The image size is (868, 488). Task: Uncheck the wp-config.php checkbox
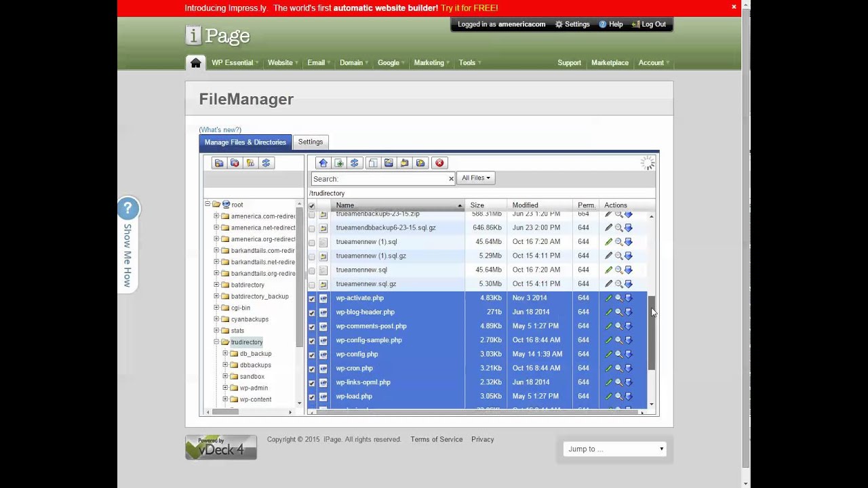click(x=312, y=355)
